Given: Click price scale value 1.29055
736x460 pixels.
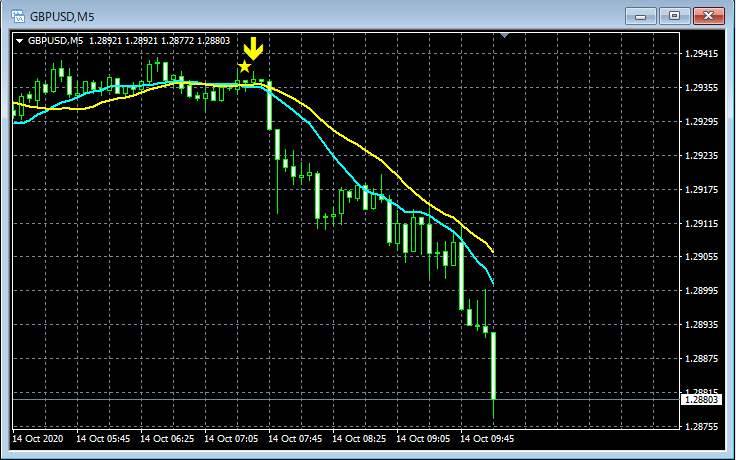Looking at the screenshot, I should (x=701, y=257).
